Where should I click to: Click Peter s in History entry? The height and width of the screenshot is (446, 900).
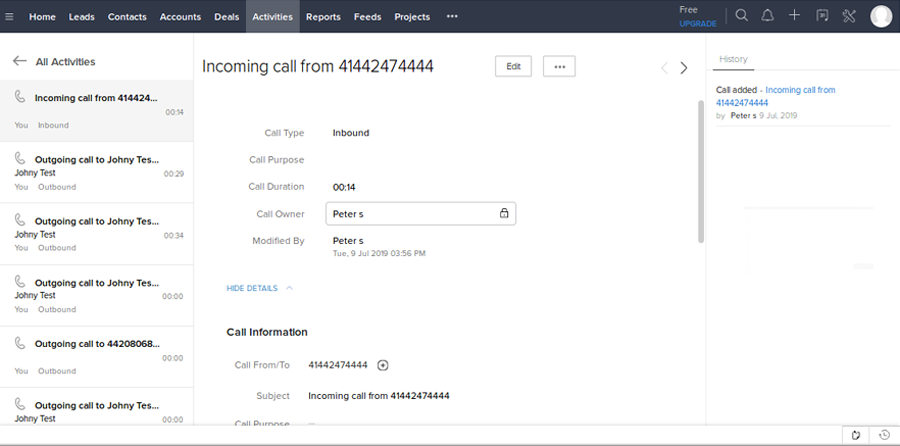(x=743, y=115)
